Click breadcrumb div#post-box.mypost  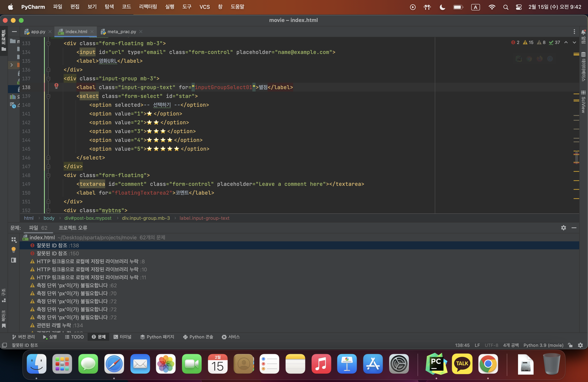point(88,218)
